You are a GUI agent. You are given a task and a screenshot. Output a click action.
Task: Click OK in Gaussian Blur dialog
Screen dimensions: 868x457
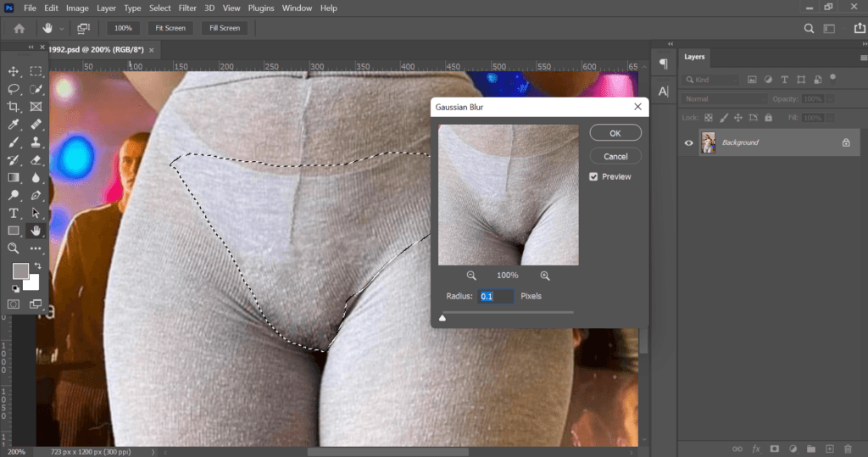coord(615,133)
